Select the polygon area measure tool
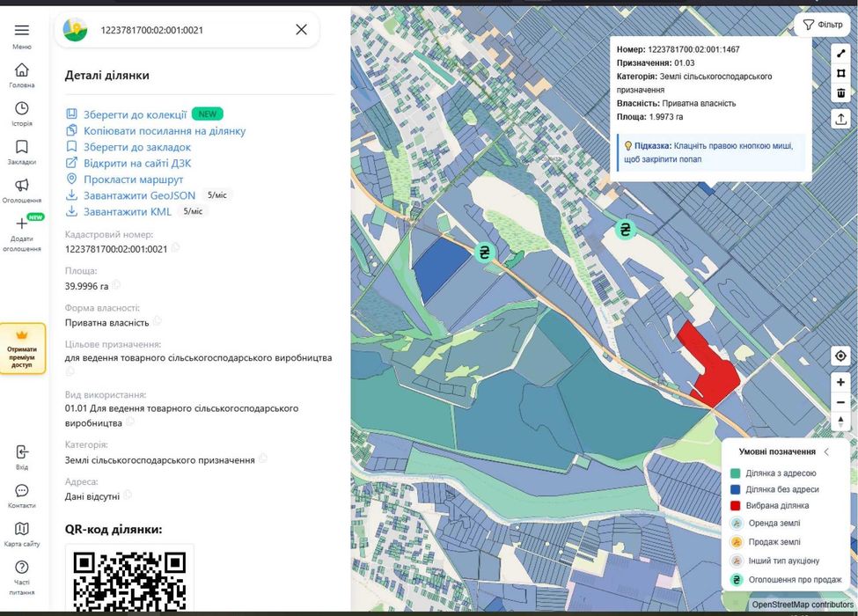 (x=841, y=73)
